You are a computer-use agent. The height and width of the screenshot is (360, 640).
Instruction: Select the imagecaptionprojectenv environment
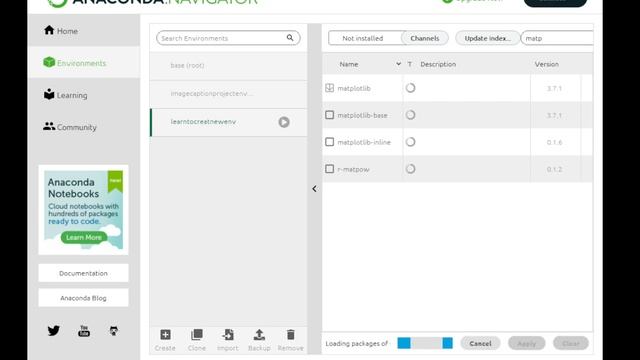pos(228,94)
